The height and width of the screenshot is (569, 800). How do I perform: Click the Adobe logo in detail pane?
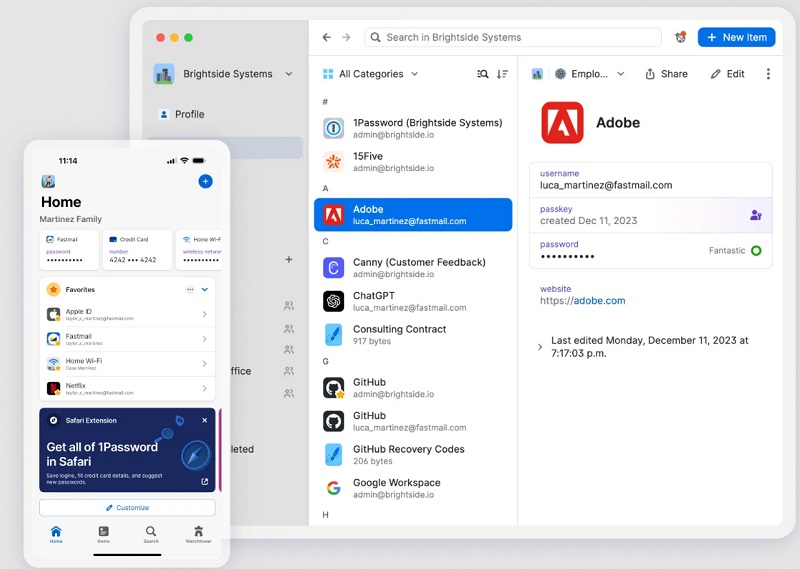pos(562,122)
